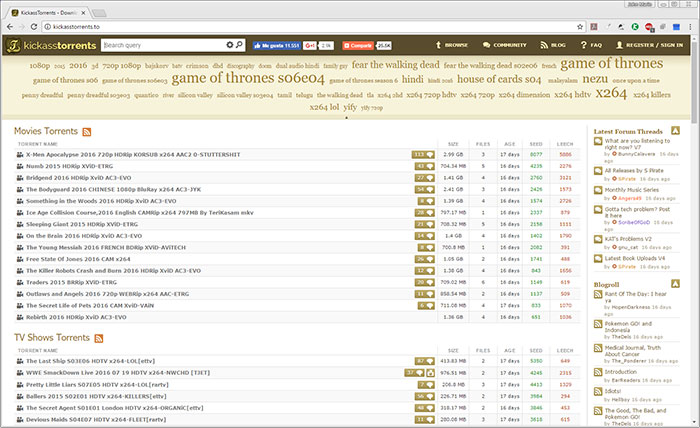Open comments badge for X-Men Apocalypse
This screenshot has width=700, height=428.
click(423, 154)
